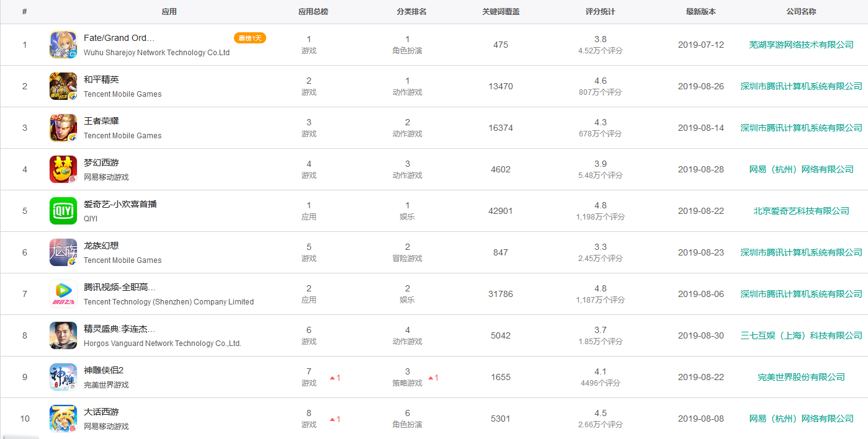The image size is (868, 439).
Task: Open company link 芜湖享游网络技术有限公司
Action: pyautogui.click(x=802, y=45)
